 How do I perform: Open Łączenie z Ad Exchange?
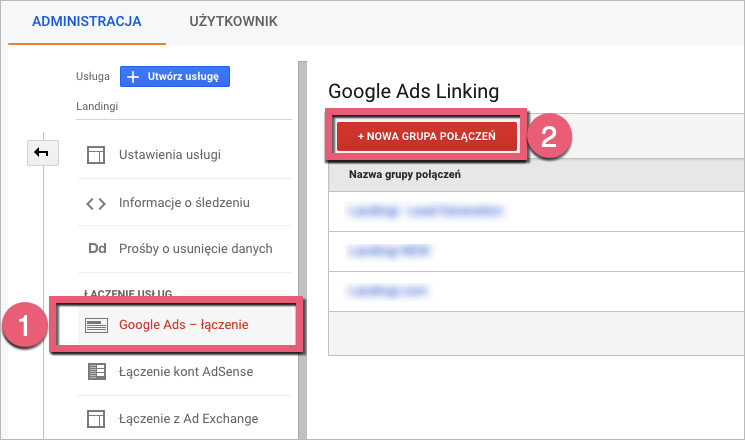pyautogui.click(x=188, y=418)
